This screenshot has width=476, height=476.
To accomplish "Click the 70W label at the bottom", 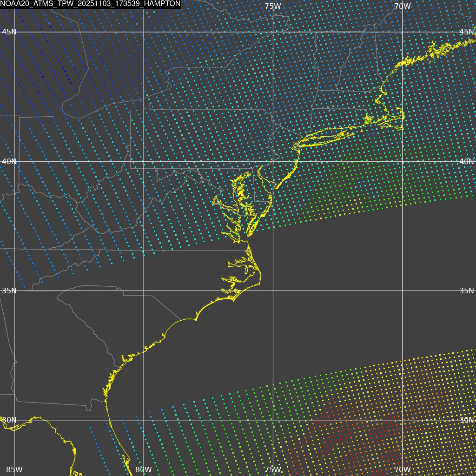I will (402, 470).
